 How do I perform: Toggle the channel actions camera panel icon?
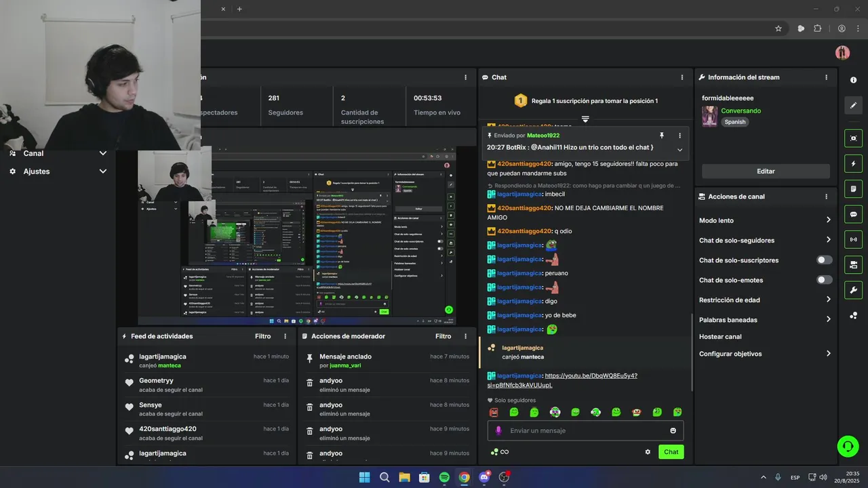click(x=853, y=264)
